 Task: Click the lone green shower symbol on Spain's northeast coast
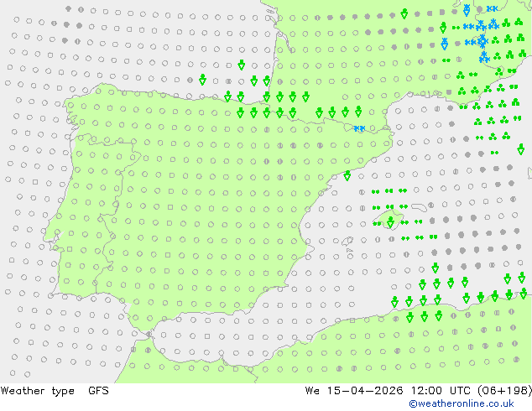(347, 175)
